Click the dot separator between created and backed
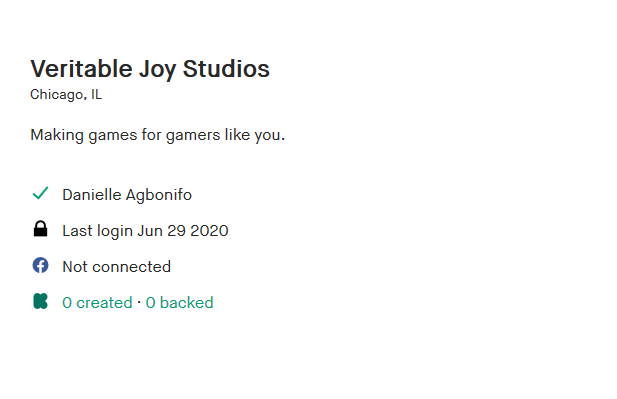617x399 pixels. pyautogui.click(x=139, y=302)
